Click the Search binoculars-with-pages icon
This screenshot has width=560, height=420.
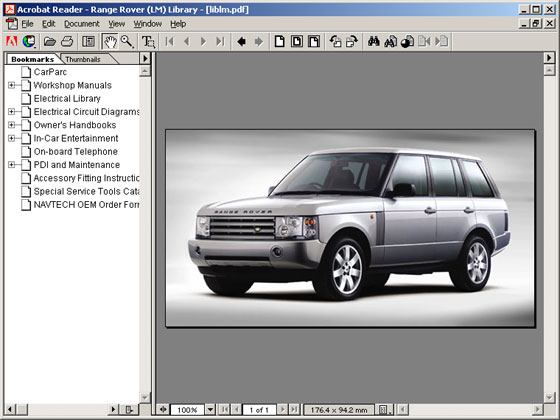[390, 41]
